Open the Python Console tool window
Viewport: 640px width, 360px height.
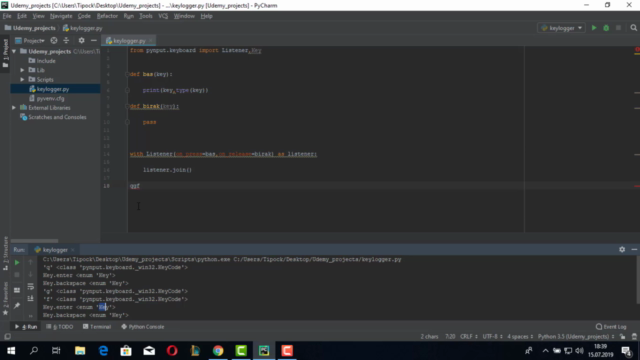(x=142, y=327)
